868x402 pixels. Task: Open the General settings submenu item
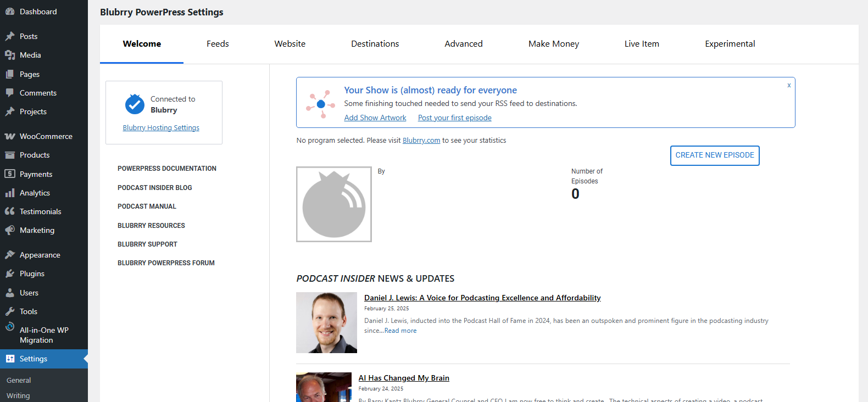point(19,380)
